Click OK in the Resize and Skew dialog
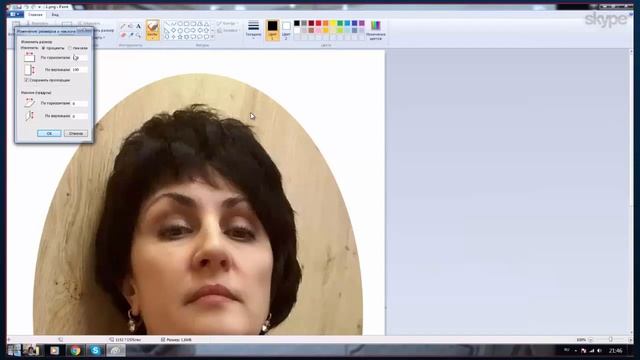 tap(49, 133)
